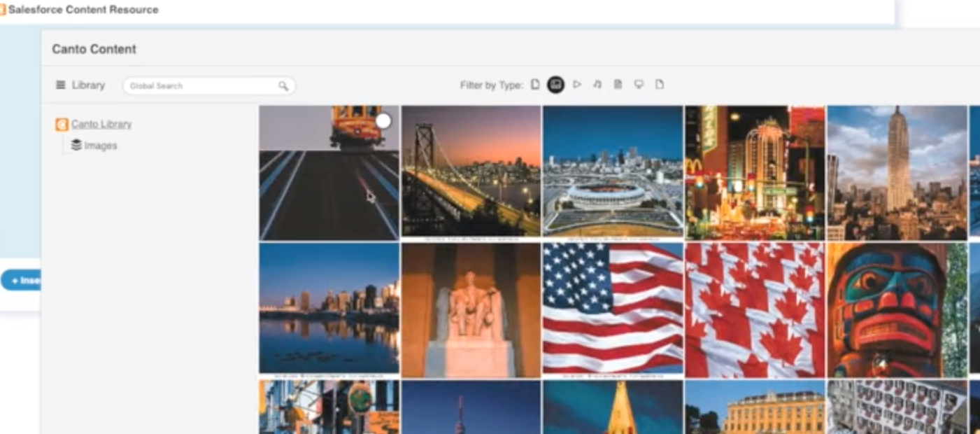Select the illuminated golden spire thumbnail
The height and width of the screenshot is (434, 980).
pos(613,407)
